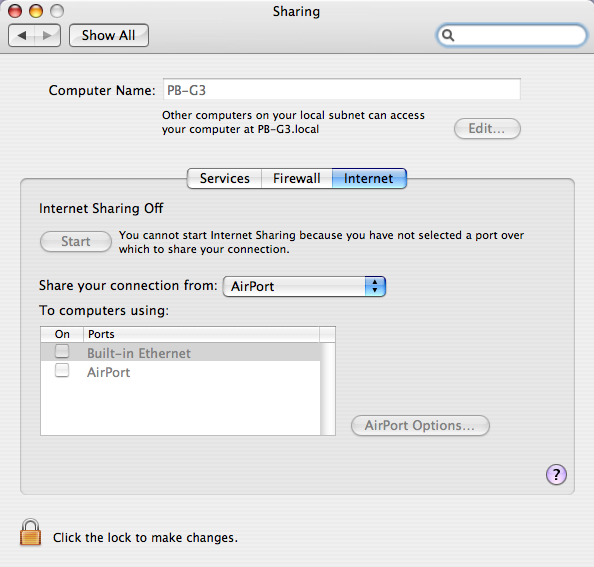The width and height of the screenshot is (594, 567).
Task: Click into the Computer Name field
Action: 342,89
